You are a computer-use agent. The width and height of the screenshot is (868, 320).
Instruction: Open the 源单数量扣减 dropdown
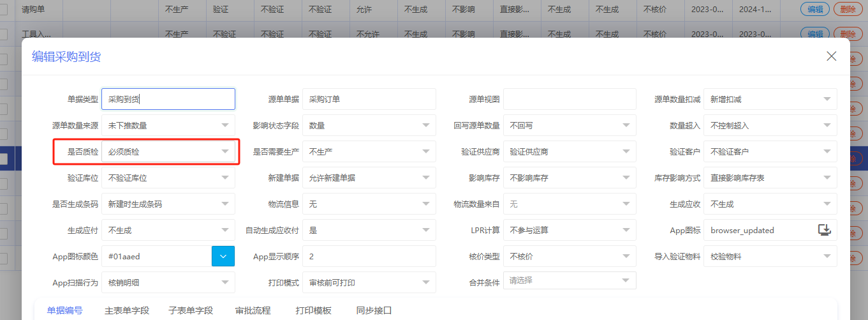point(827,99)
